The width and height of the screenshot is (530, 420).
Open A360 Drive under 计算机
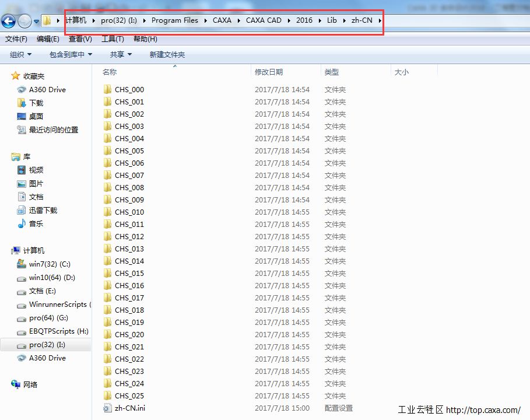(47, 358)
